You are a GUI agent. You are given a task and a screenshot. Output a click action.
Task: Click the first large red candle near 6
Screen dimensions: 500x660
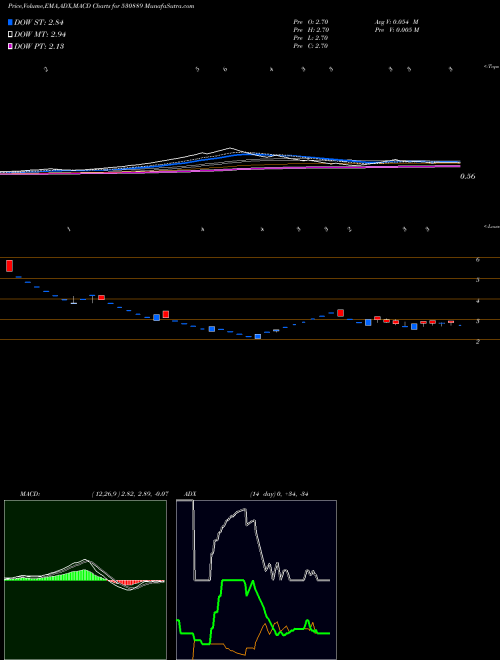[9, 266]
